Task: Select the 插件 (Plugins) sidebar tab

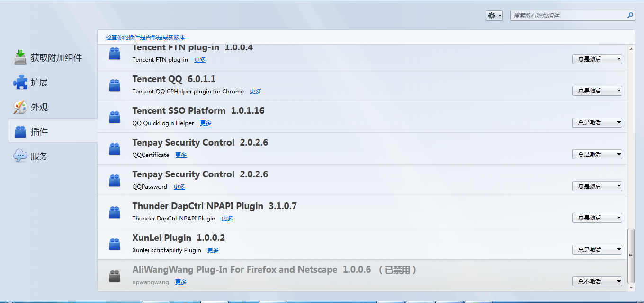Action: (x=39, y=132)
